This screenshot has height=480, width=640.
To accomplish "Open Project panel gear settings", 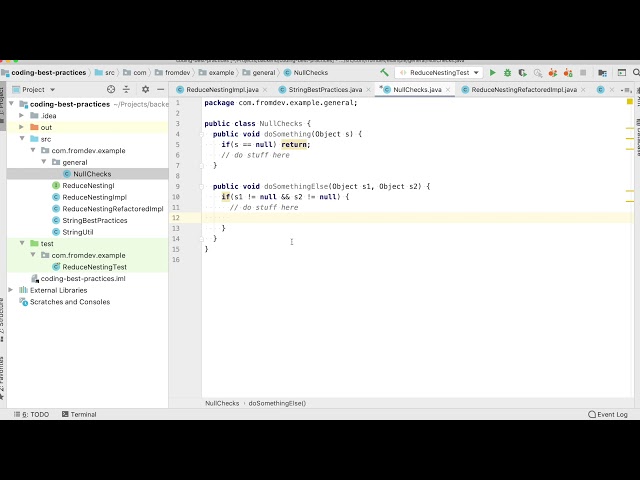I will [145, 89].
